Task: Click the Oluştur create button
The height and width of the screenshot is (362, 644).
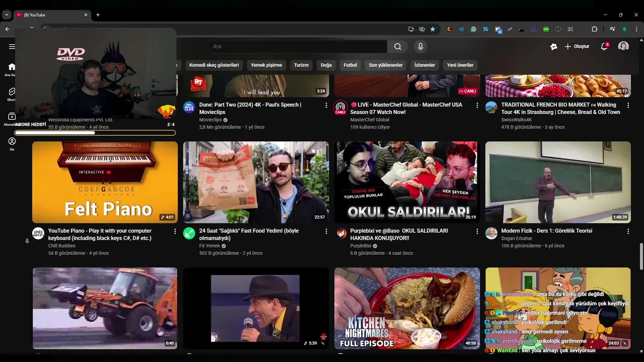Action: click(577, 46)
